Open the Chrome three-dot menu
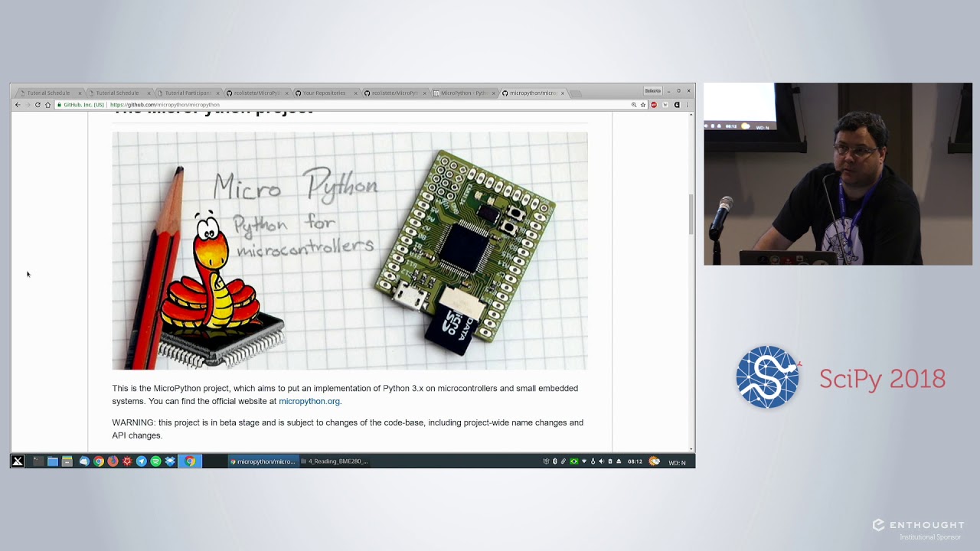Viewport: 980px width, 551px height. (x=688, y=105)
